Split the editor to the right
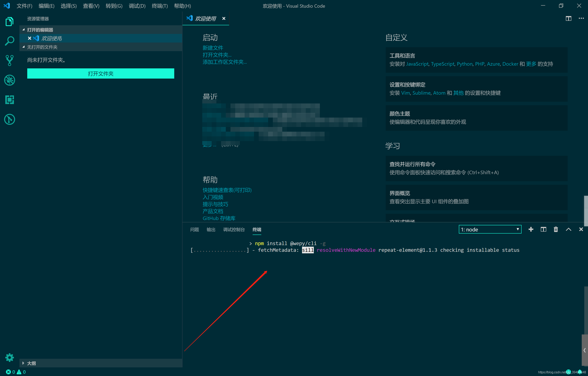This screenshot has width=588, height=376. click(x=568, y=19)
